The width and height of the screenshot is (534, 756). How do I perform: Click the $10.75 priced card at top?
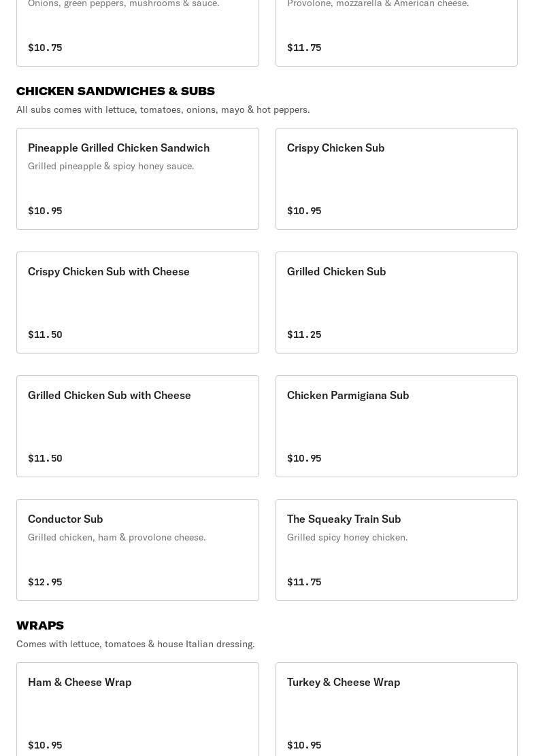(x=137, y=33)
